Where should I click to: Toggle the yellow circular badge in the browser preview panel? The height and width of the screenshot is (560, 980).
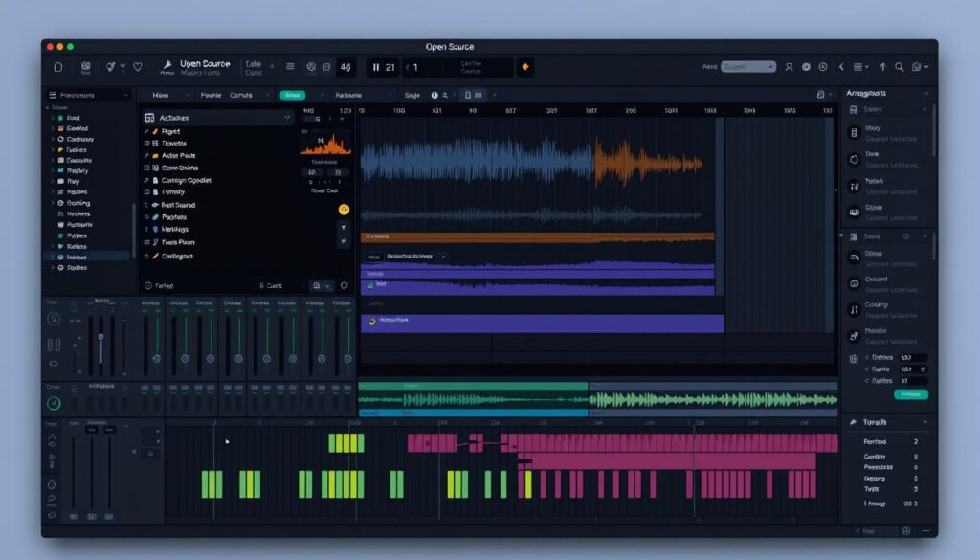[343, 209]
